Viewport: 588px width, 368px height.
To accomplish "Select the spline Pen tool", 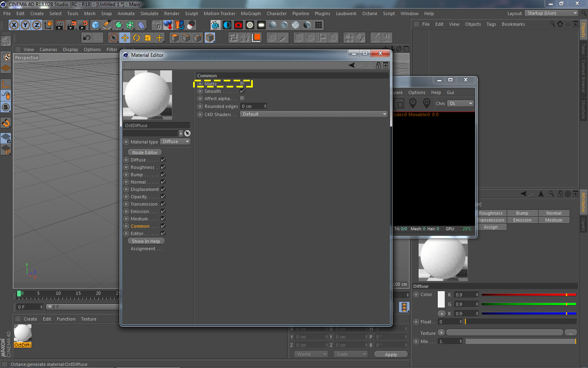I will tap(107, 25).
